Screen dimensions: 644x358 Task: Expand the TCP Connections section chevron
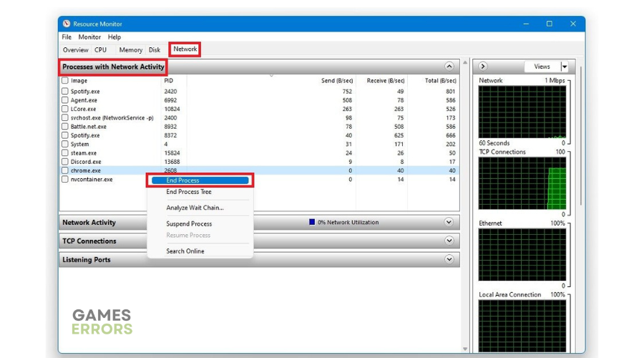[x=449, y=241]
